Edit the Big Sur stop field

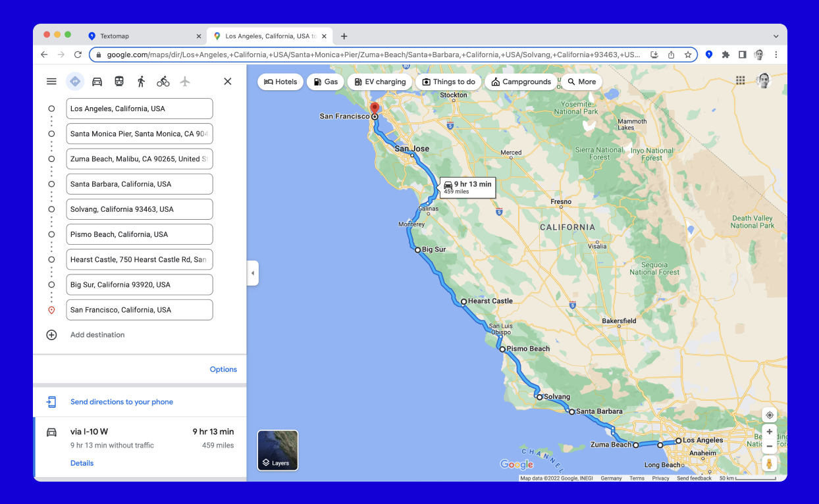pos(140,285)
